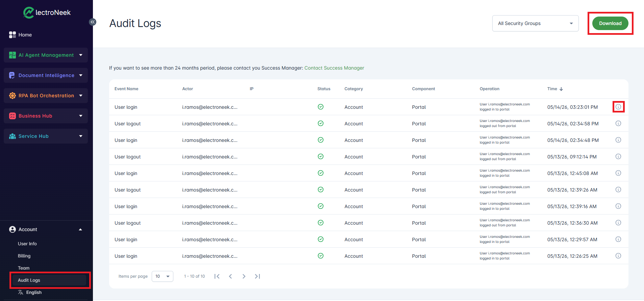
Task: Go to last page pagination icon
Action: tap(257, 276)
